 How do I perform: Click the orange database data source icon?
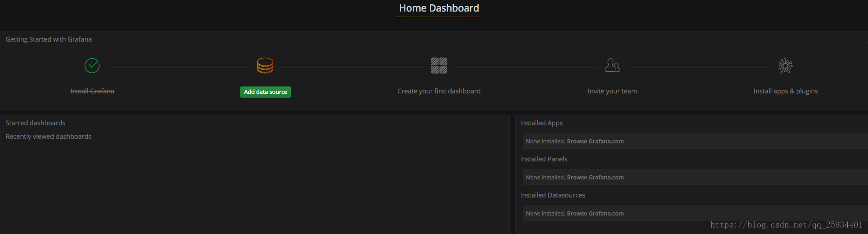coord(265,66)
